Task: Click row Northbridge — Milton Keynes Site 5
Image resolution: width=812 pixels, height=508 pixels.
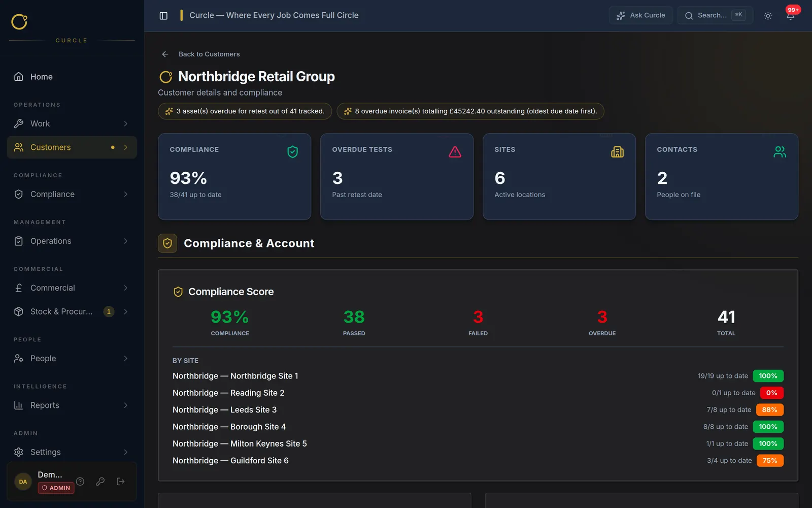Action: [478, 443]
